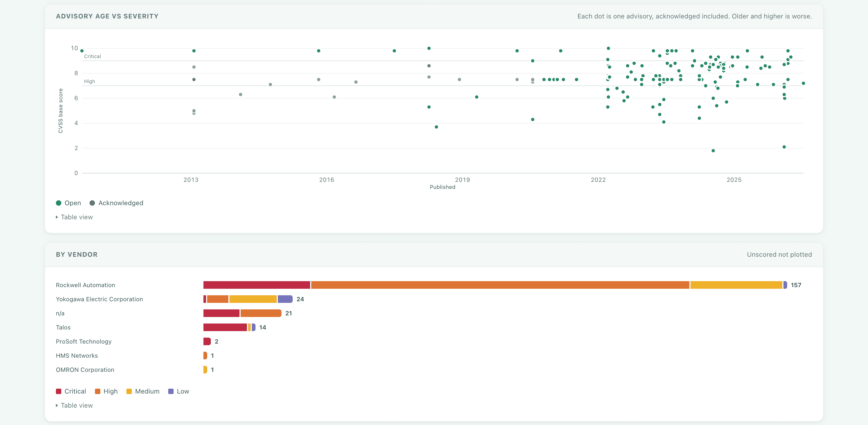Select the OMRON Corporation label
Image resolution: width=868 pixels, height=425 pixels.
click(85, 370)
